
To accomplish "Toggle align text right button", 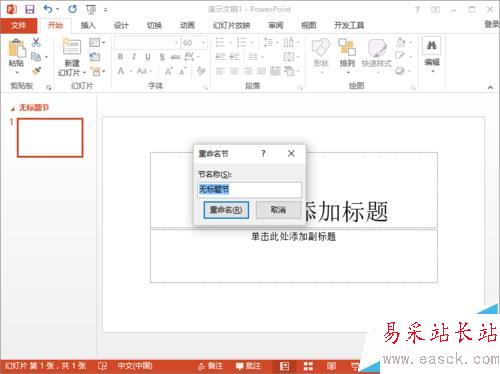I will click(248, 71).
